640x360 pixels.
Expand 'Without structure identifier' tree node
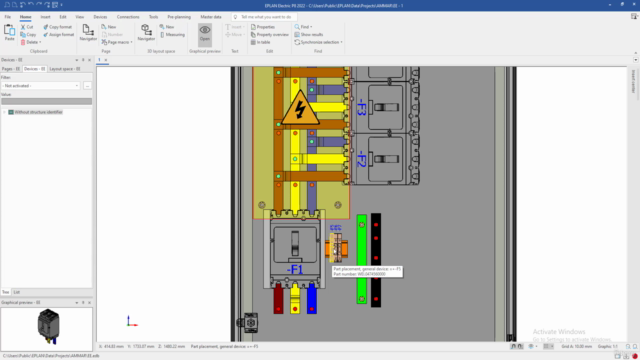click(4, 112)
